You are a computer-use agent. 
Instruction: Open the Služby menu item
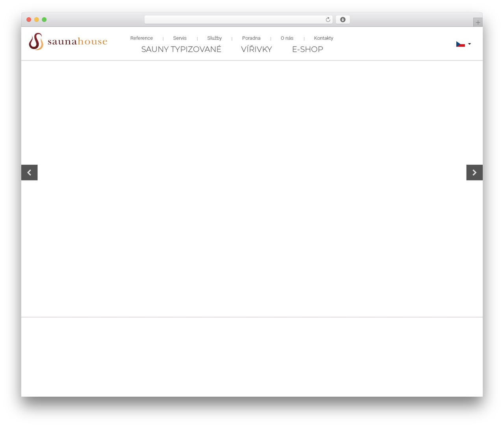point(215,38)
